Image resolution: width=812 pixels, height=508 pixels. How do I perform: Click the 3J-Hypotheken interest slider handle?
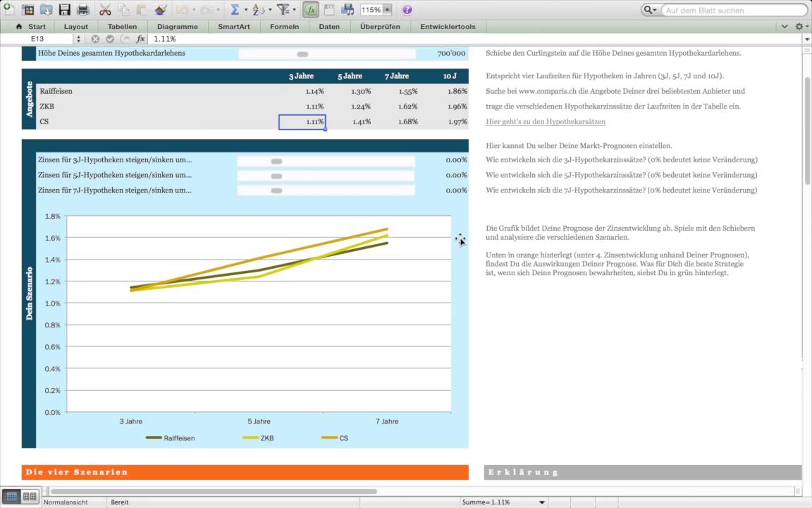(x=276, y=161)
